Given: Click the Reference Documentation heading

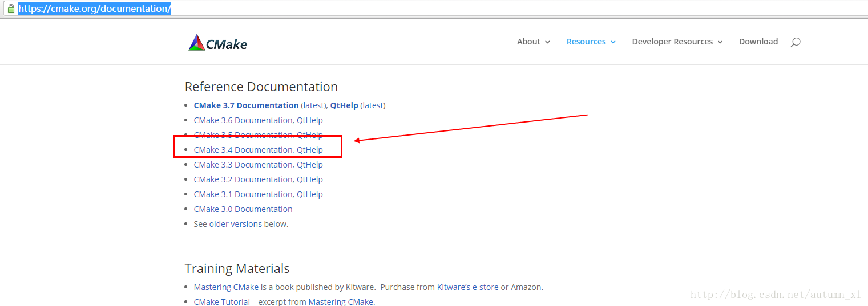Looking at the screenshot, I should tap(261, 87).
